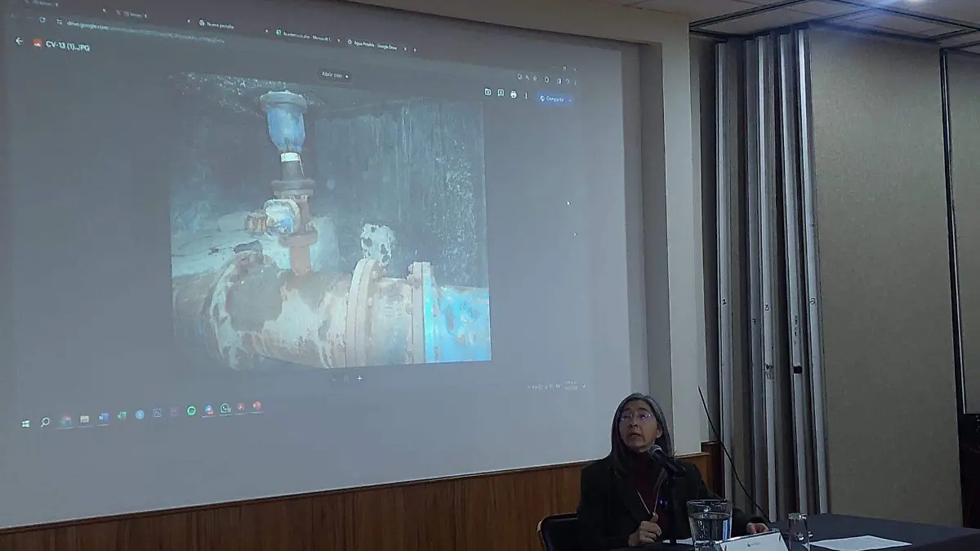Screen dimensions: 980x551
Task: Open Spotify from the taskbar
Action: 191,411
